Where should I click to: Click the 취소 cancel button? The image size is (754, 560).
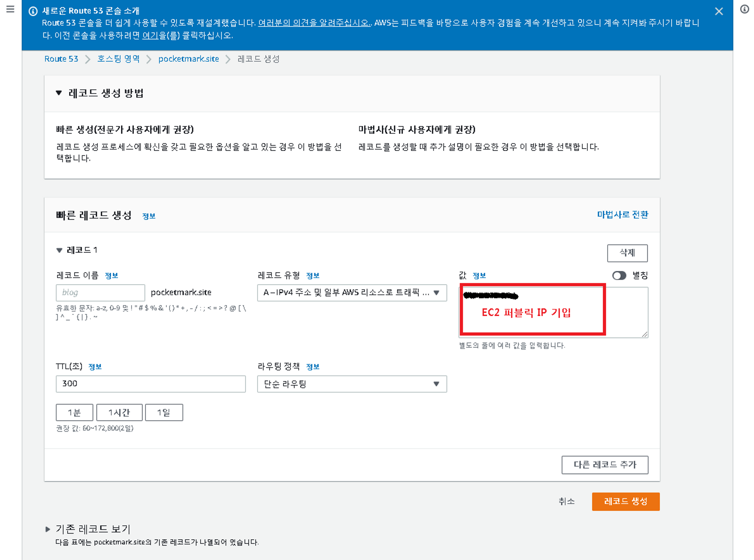pos(566,502)
